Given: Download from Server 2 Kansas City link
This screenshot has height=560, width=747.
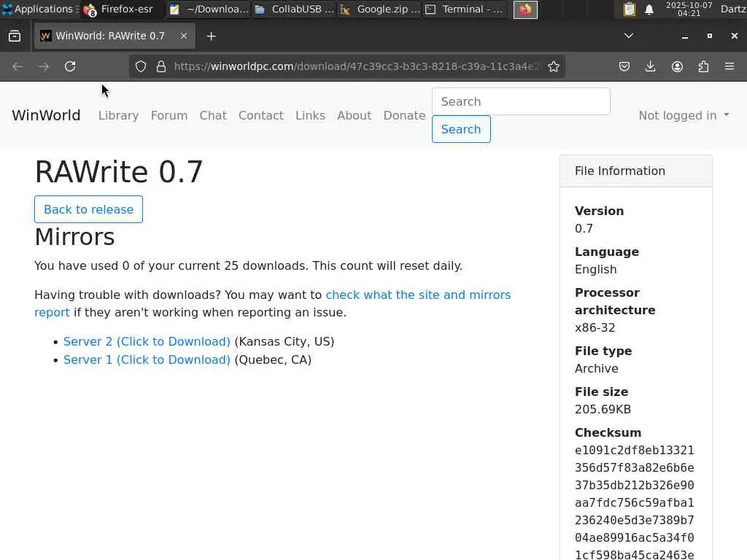Looking at the screenshot, I should 147,341.
